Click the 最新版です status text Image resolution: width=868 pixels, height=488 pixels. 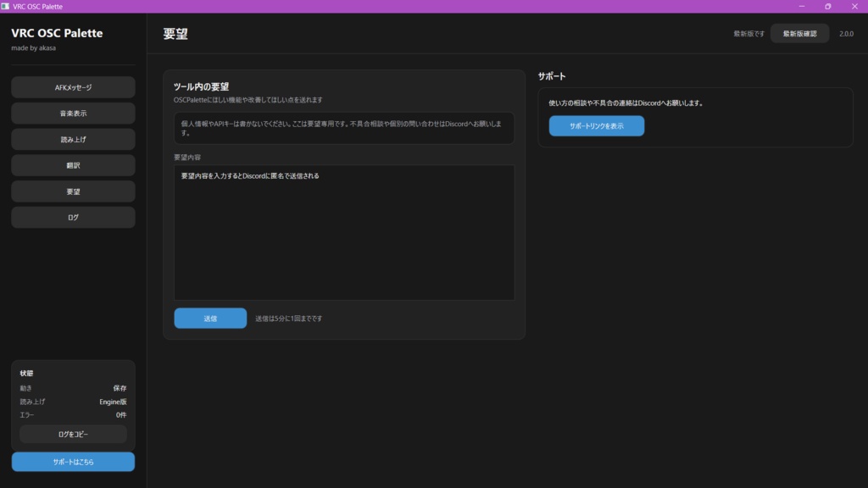pos(749,34)
